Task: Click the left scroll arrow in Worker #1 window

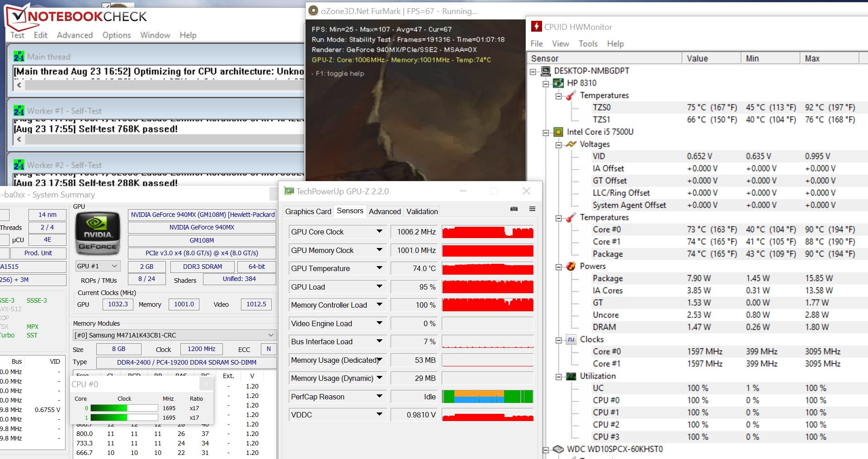Action: [19, 139]
